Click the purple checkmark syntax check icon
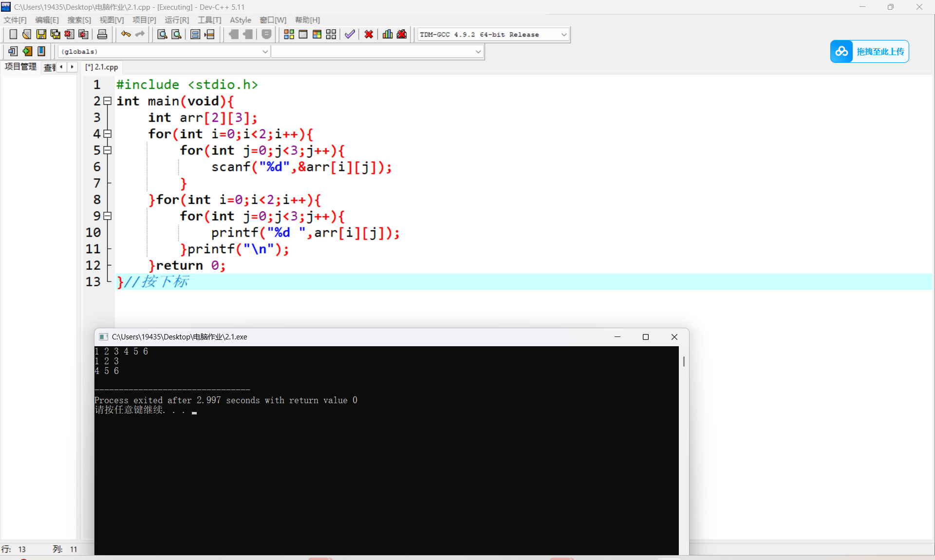This screenshot has width=935, height=560. click(x=350, y=34)
